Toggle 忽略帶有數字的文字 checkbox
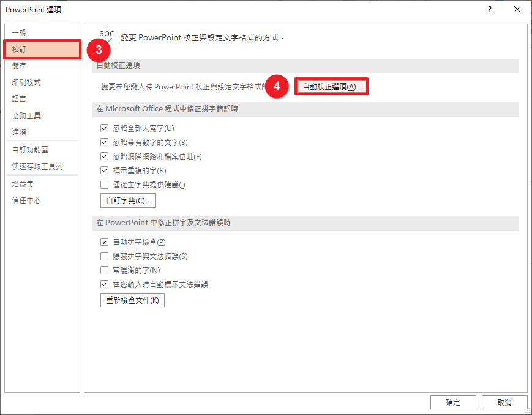 pos(104,142)
